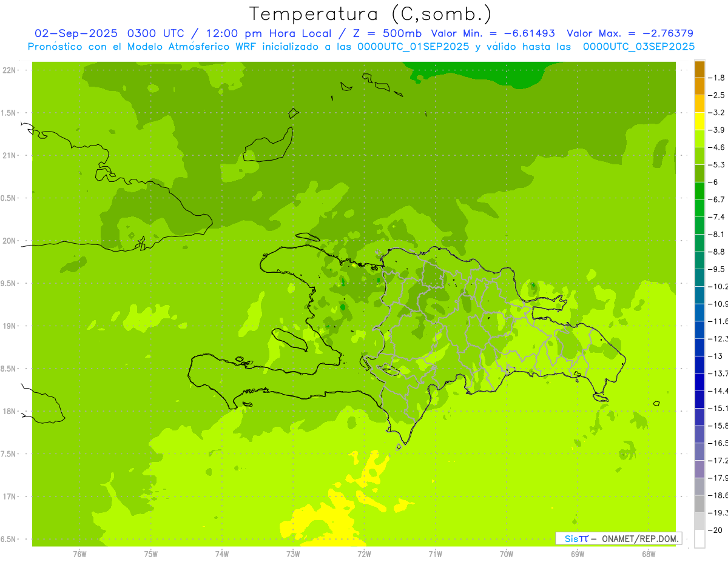This screenshot has width=728, height=562.
Task: Click the '-8.8' colorbar label
Action: click(x=716, y=252)
